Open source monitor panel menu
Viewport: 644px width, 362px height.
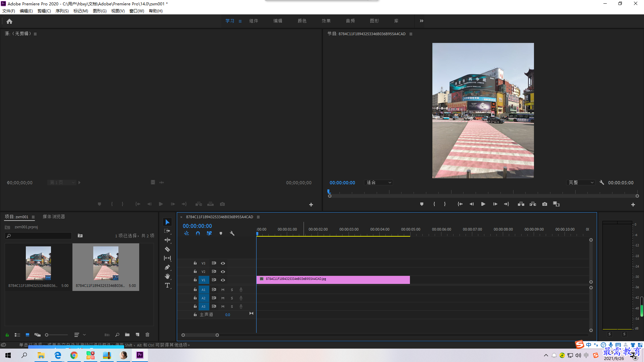pos(35,34)
